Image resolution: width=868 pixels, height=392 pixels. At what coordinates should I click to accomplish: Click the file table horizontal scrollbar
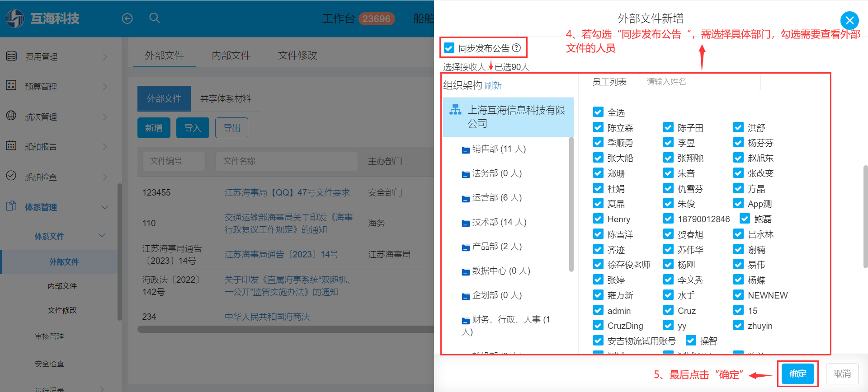click(x=286, y=329)
